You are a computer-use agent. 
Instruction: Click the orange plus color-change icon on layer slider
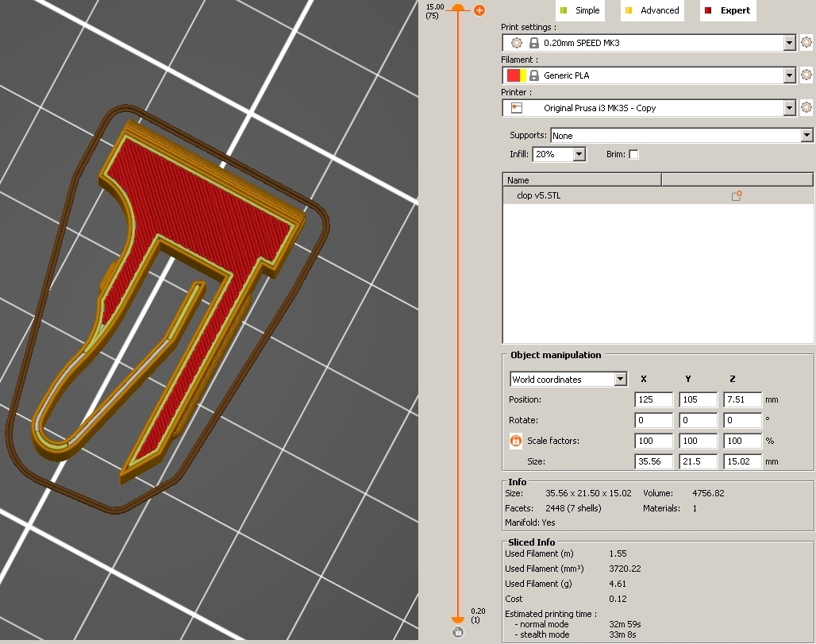point(479,10)
